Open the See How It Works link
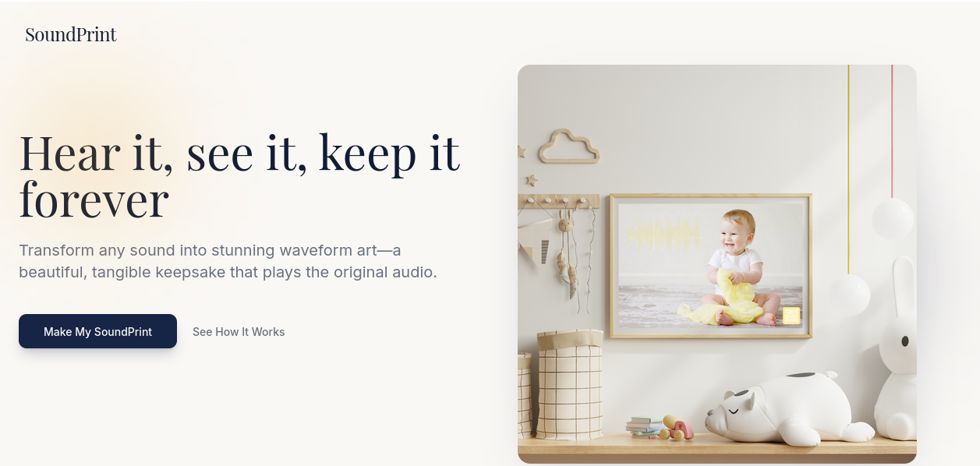 pyautogui.click(x=239, y=332)
